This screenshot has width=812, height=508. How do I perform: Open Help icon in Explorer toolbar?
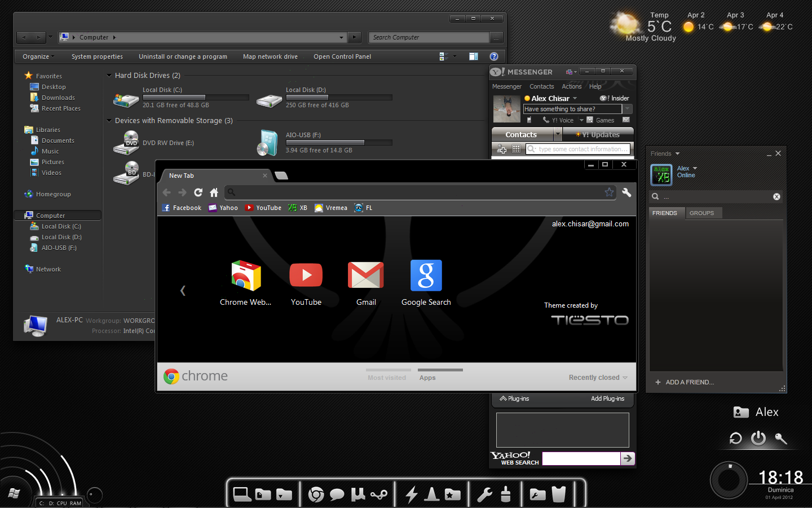click(x=494, y=56)
